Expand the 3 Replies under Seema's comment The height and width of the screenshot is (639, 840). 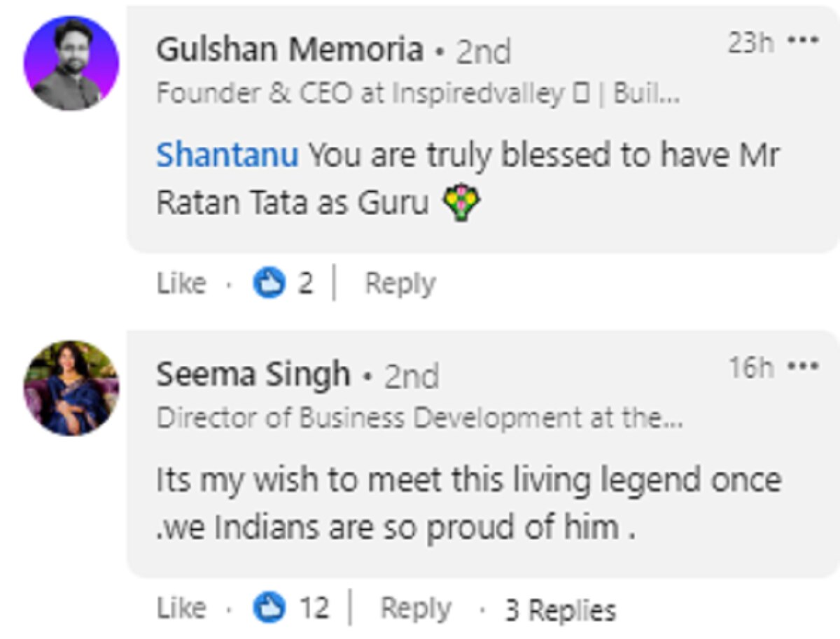point(561,610)
